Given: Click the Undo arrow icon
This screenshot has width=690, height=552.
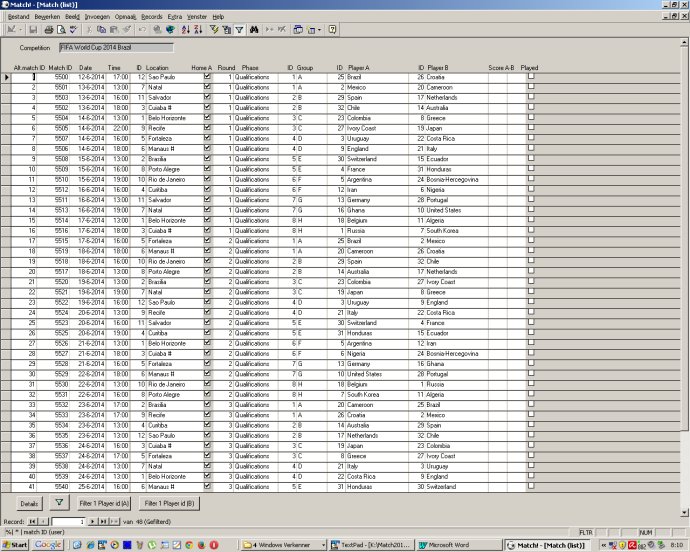Looking at the screenshot, I should tap(142, 29).
